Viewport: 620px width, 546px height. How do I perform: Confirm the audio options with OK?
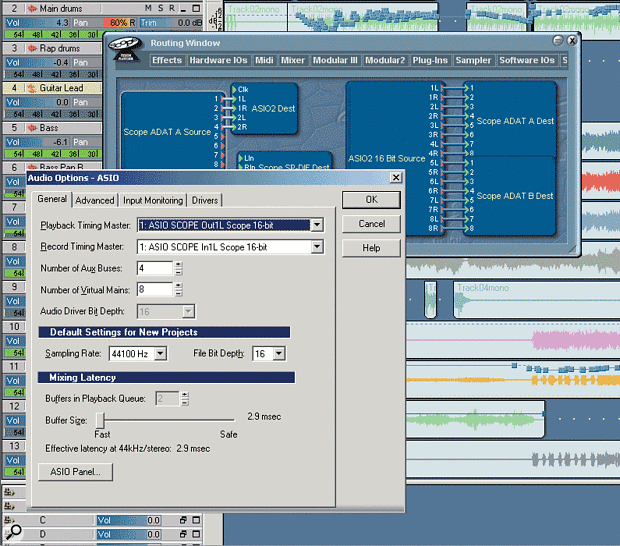(x=371, y=200)
